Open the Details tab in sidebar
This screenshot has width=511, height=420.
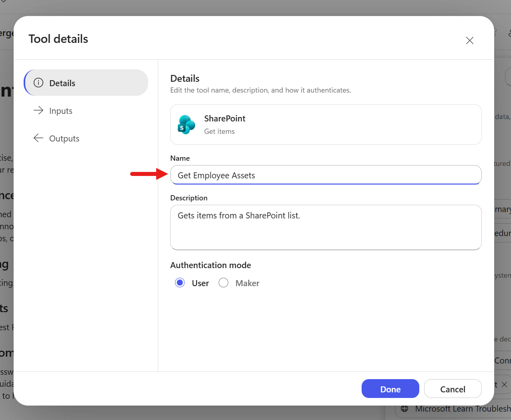click(86, 83)
